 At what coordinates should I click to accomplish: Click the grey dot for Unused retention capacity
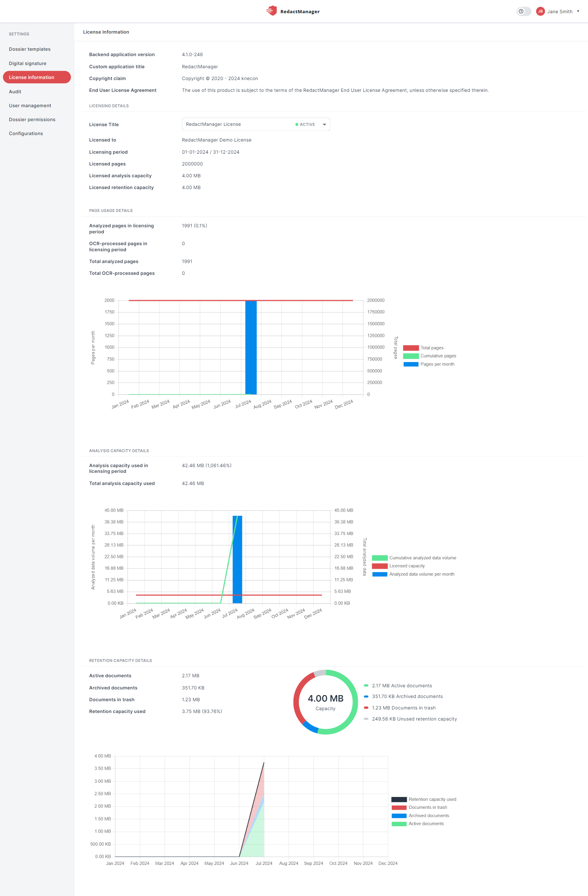[x=366, y=719]
